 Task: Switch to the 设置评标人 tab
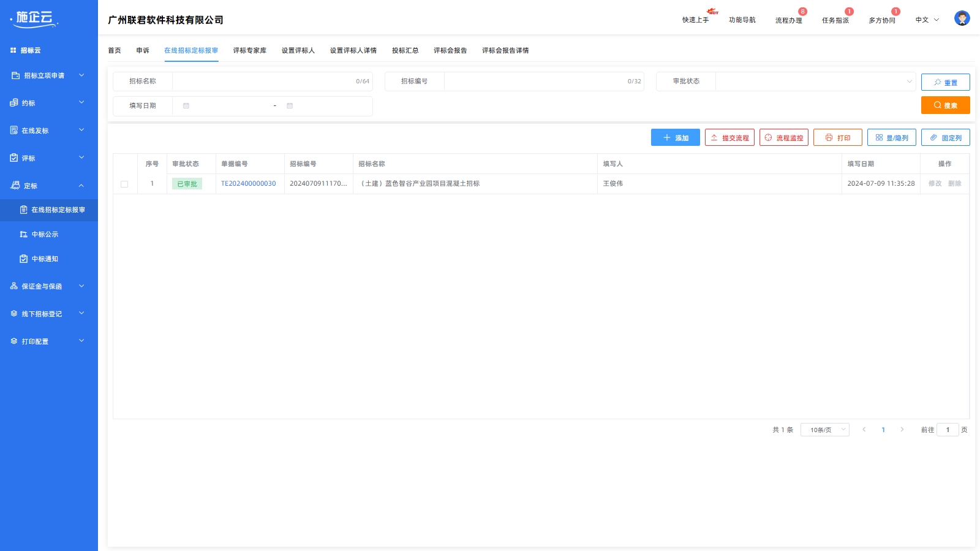tap(298, 50)
